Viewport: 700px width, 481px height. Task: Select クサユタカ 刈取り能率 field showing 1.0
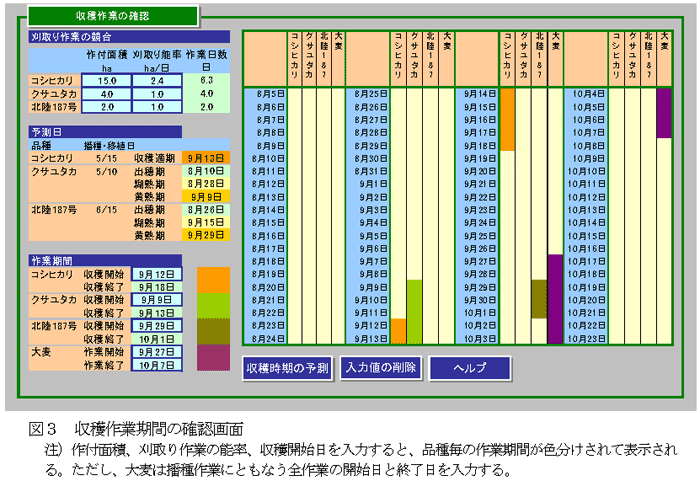157,94
